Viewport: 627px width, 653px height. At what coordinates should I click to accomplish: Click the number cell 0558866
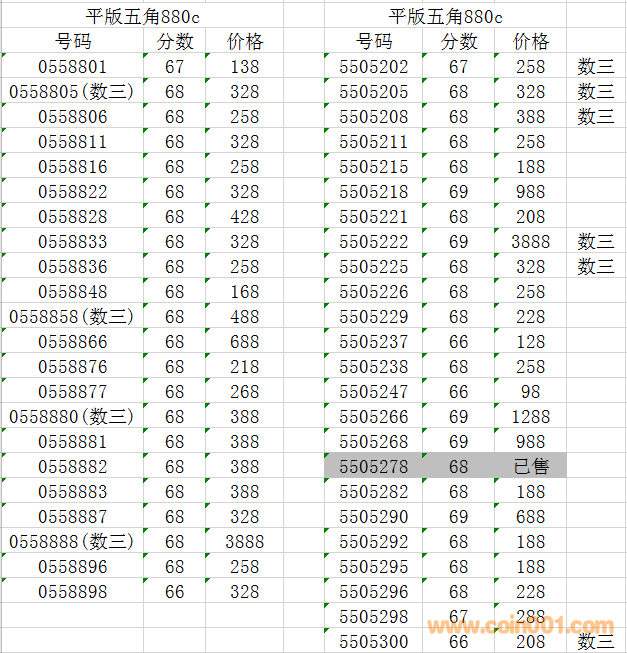click(x=72, y=342)
